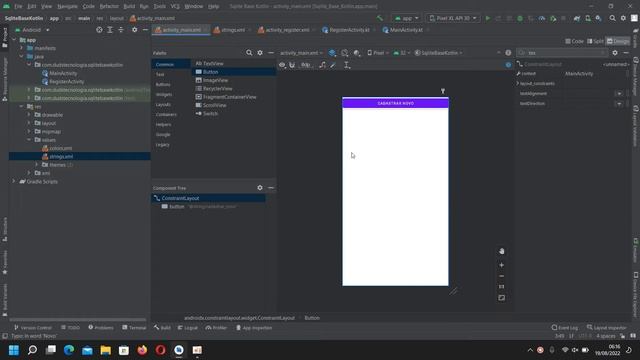Open Microsoft Edge from the taskbar
Viewport: 640px width, 360px height.
pyautogui.click(x=69, y=350)
